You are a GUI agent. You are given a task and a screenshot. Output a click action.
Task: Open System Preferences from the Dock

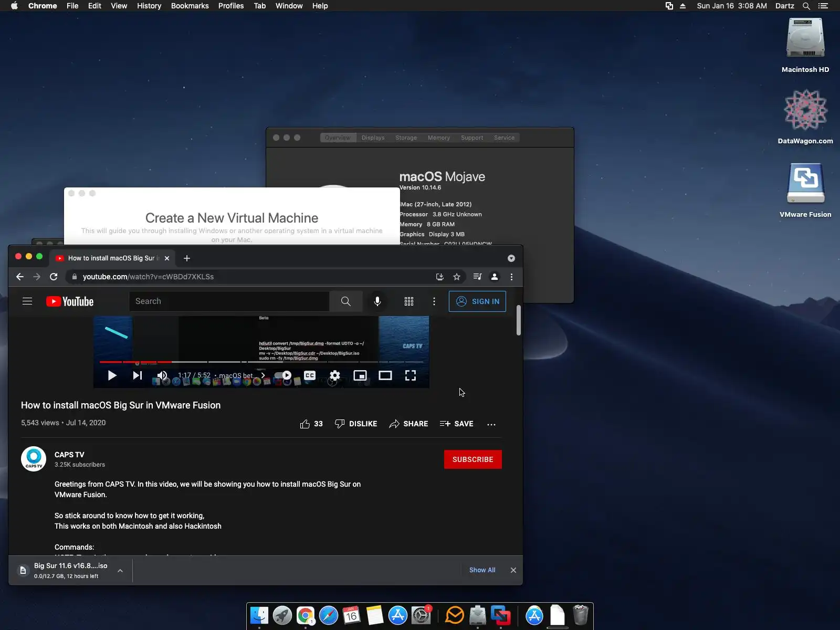point(421,615)
